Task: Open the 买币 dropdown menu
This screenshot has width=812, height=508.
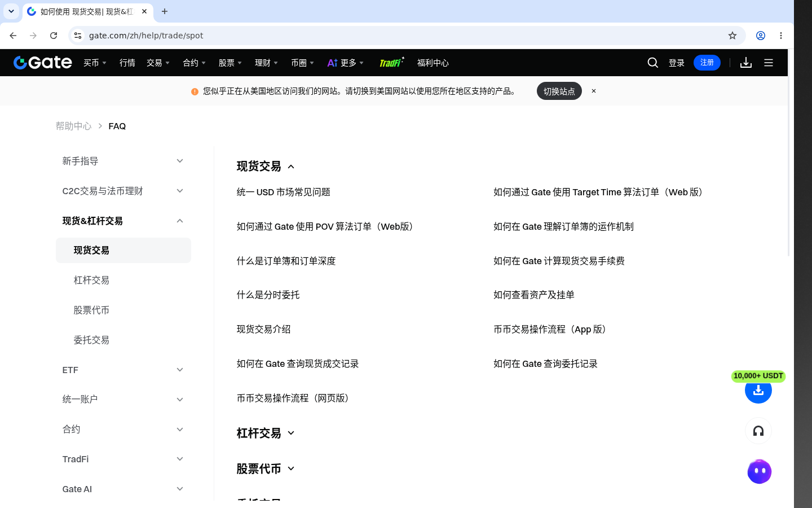Action: pyautogui.click(x=95, y=63)
